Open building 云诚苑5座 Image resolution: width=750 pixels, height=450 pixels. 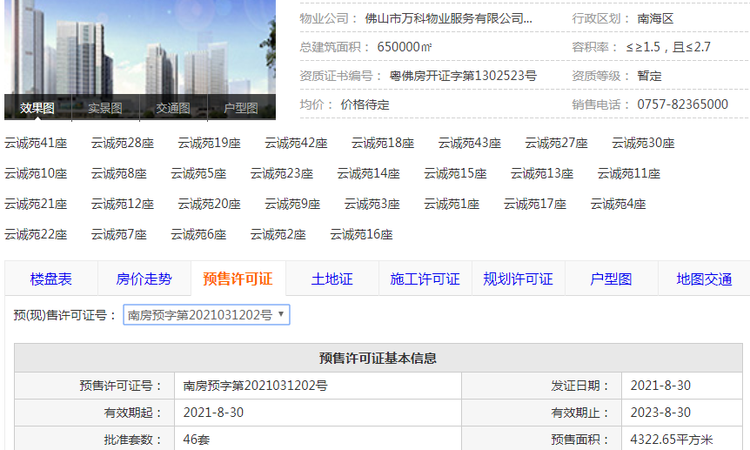click(199, 174)
